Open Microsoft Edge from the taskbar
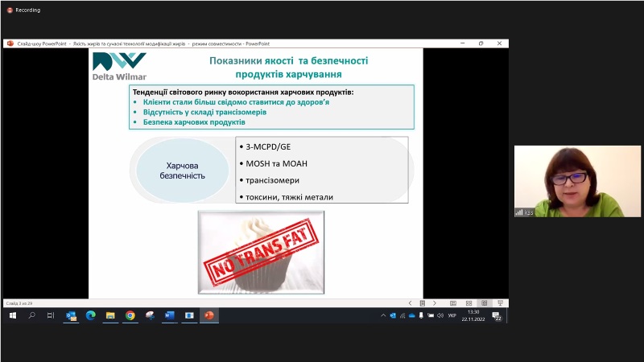 tap(91, 315)
